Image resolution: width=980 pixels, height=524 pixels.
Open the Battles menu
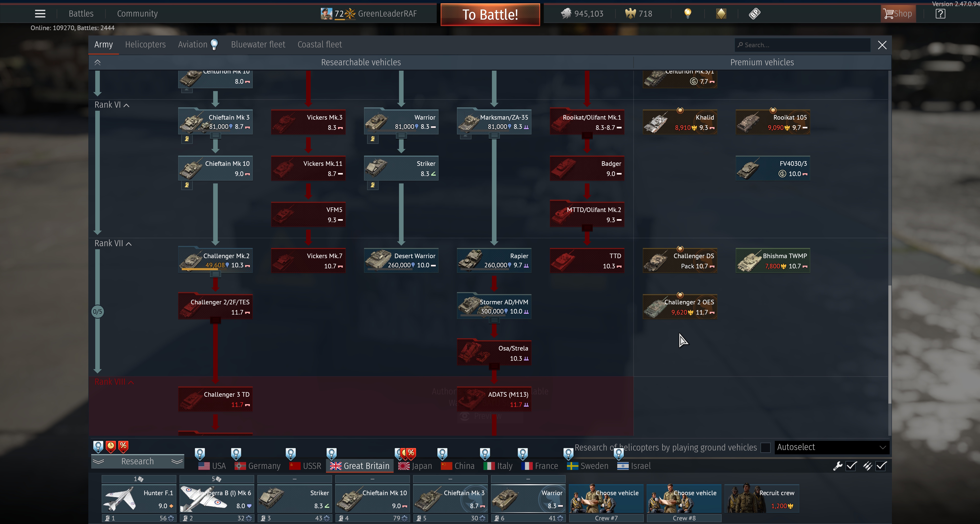point(81,14)
